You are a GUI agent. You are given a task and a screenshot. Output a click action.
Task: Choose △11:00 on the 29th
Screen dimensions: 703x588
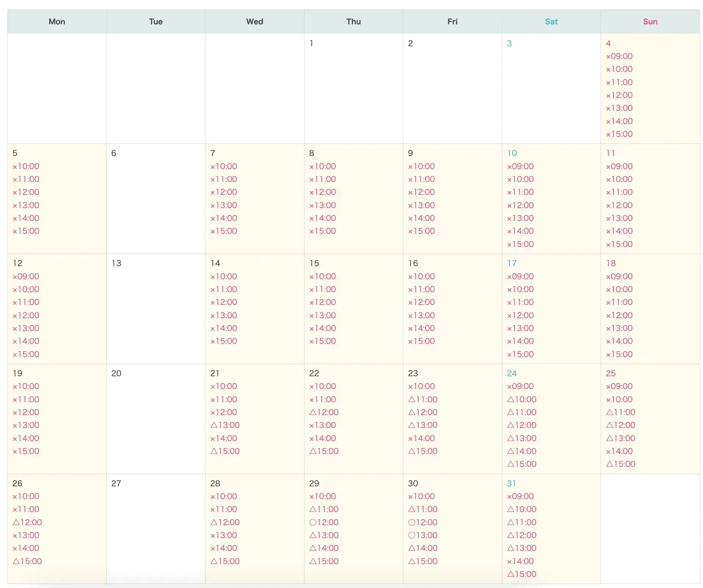tap(324, 509)
